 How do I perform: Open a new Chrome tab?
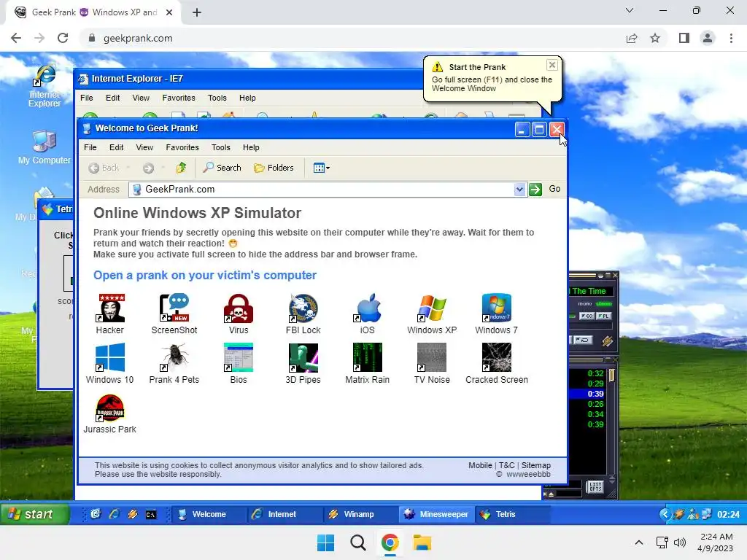(x=197, y=12)
